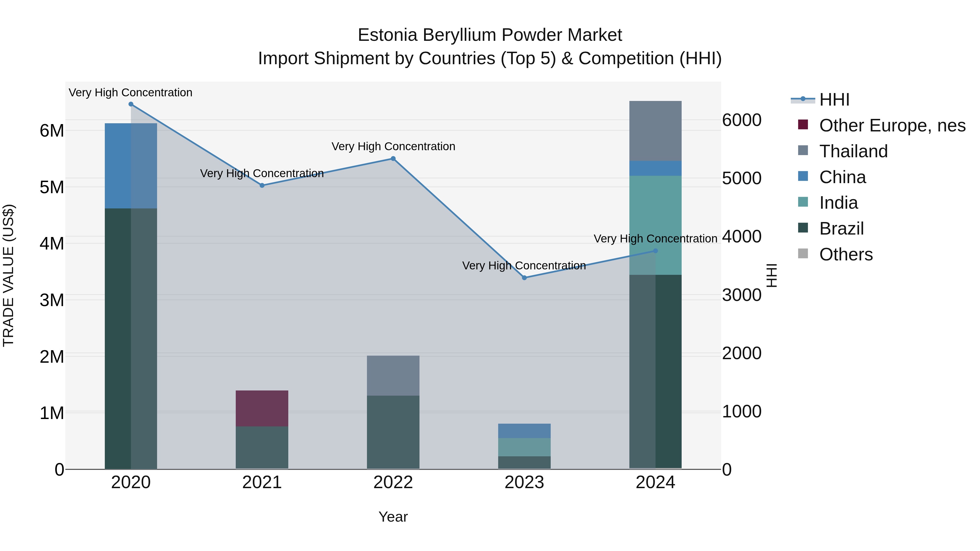Click the 2024 India bar segment
This screenshot has height=551, width=980.
point(656,225)
